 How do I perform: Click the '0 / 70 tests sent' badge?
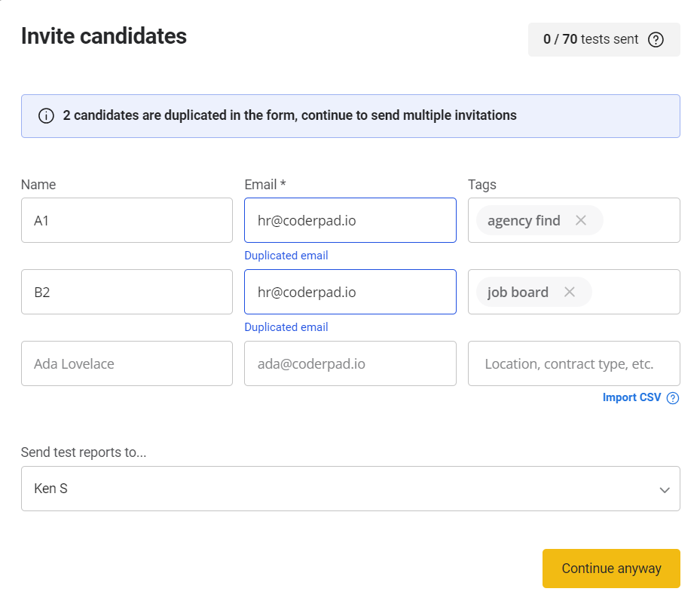tap(591, 40)
